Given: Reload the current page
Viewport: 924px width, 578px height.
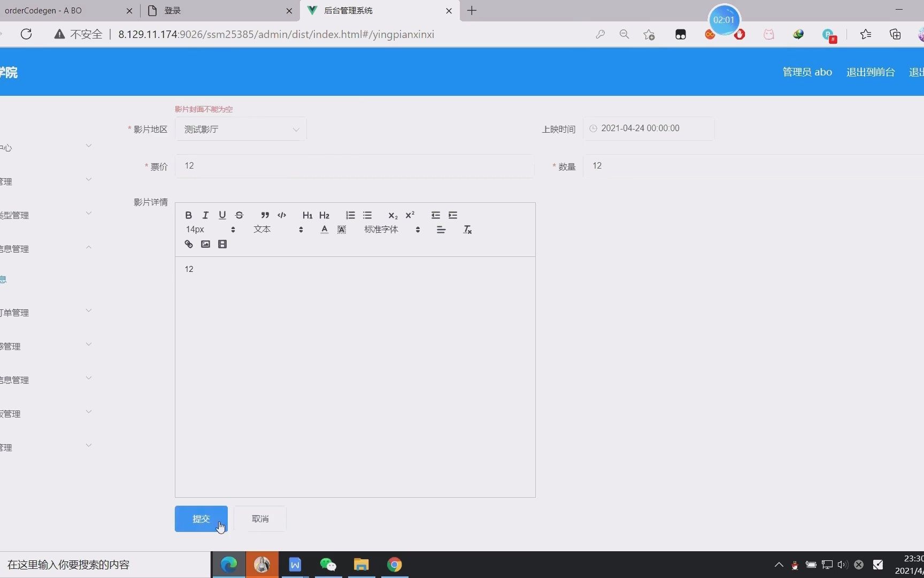Looking at the screenshot, I should click(26, 34).
